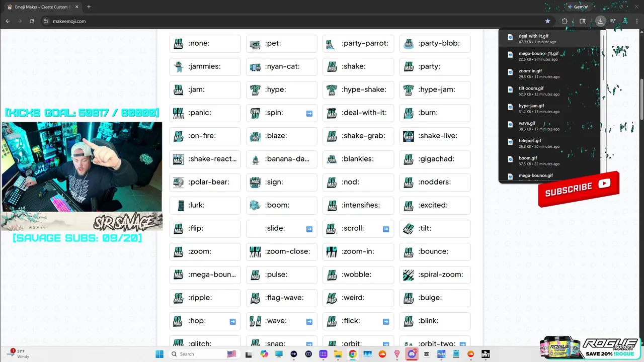This screenshot has height=362, width=644.
Task: Click the browser back arrow
Action: point(8,21)
